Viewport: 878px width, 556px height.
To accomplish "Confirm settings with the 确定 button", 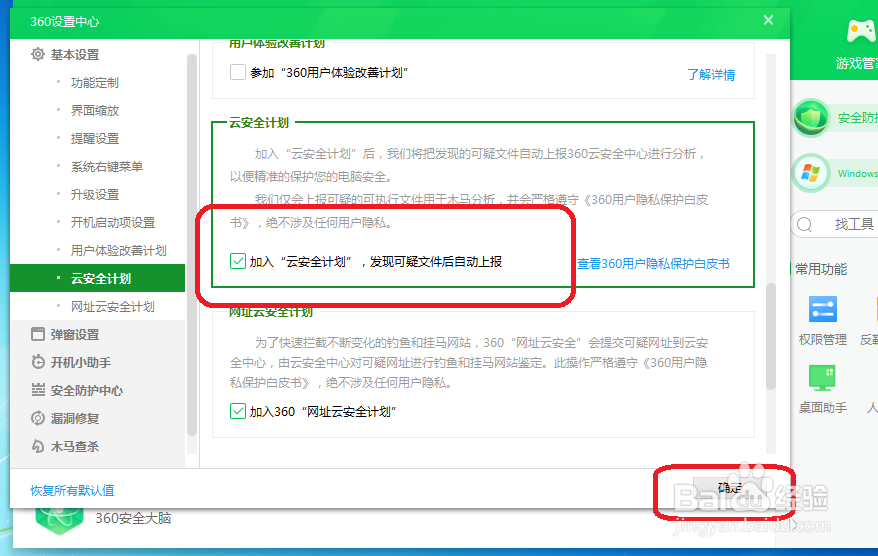I will tap(729, 488).
